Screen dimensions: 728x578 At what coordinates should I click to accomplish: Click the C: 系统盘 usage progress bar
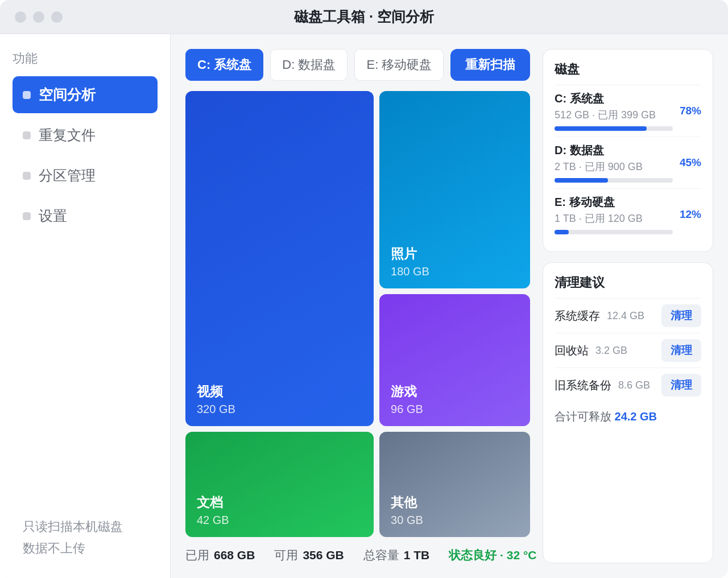click(614, 129)
